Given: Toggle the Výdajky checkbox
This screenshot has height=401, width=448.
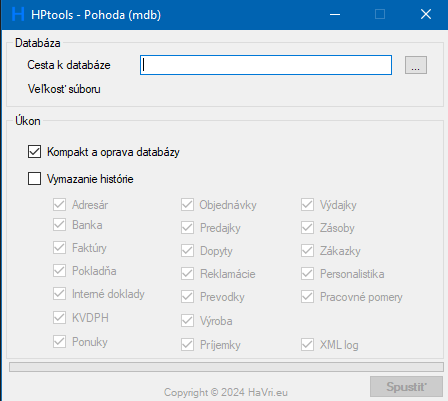Looking at the screenshot, I should 307,205.
